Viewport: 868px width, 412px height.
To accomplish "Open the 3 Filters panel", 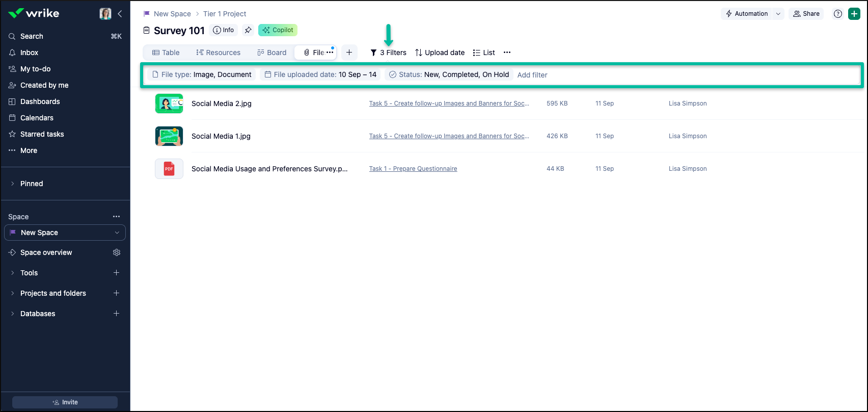I will [388, 53].
